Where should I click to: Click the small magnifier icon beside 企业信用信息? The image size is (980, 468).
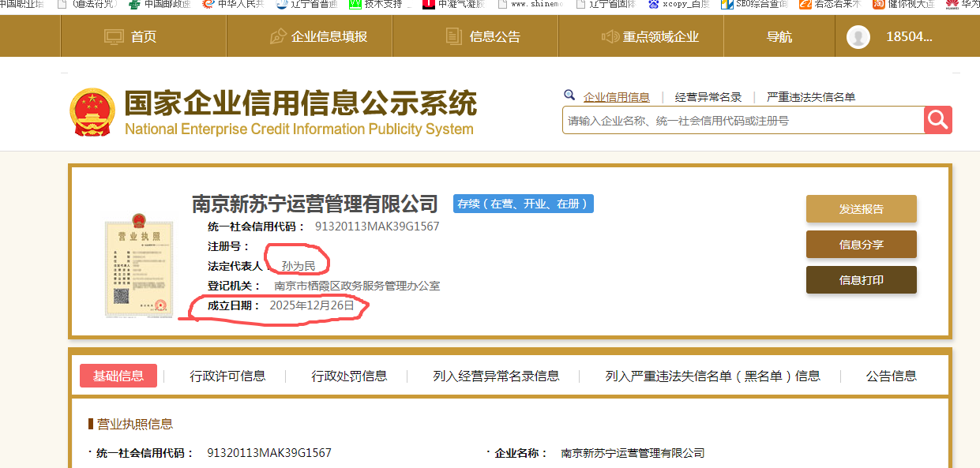point(569,95)
